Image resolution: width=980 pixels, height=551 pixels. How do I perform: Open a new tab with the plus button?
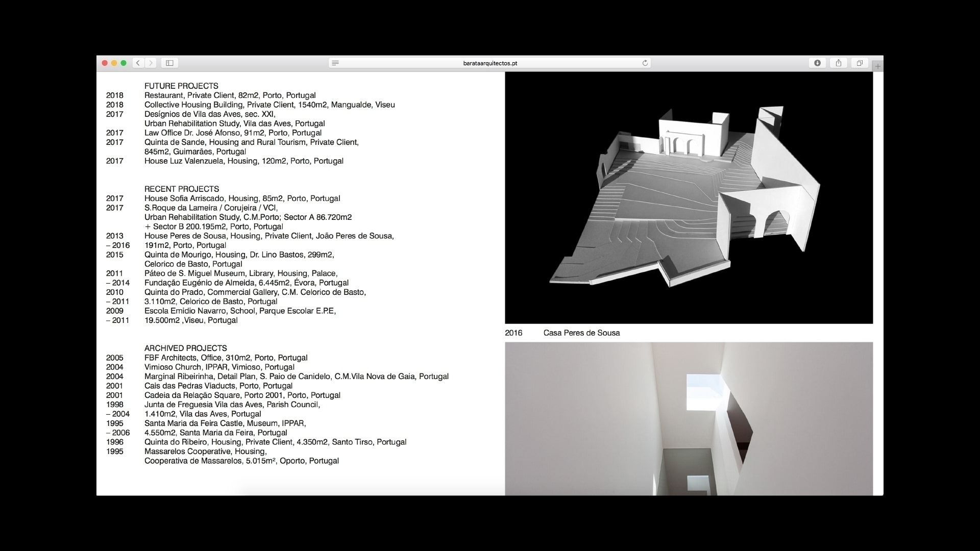pos(878,66)
